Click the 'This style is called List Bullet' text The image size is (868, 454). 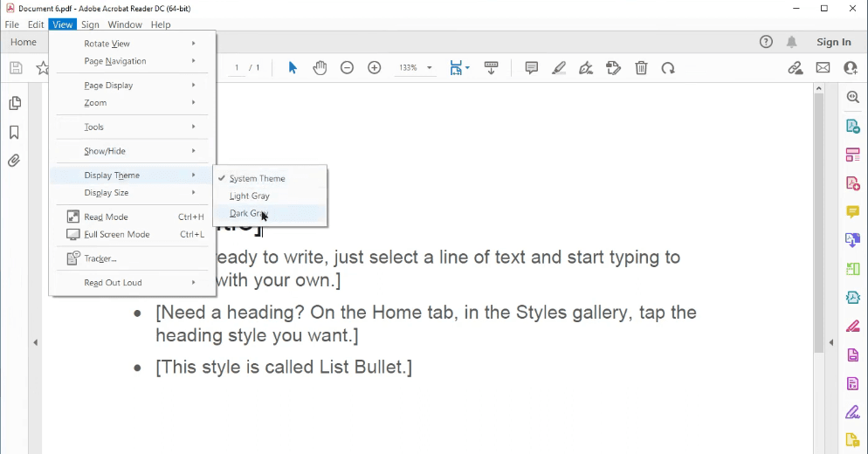click(284, 367)
